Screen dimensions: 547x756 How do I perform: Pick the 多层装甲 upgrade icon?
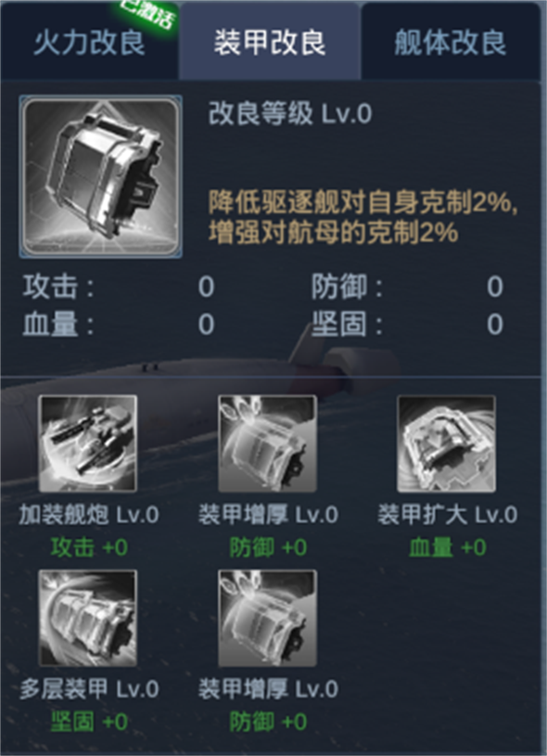point(88,618)
